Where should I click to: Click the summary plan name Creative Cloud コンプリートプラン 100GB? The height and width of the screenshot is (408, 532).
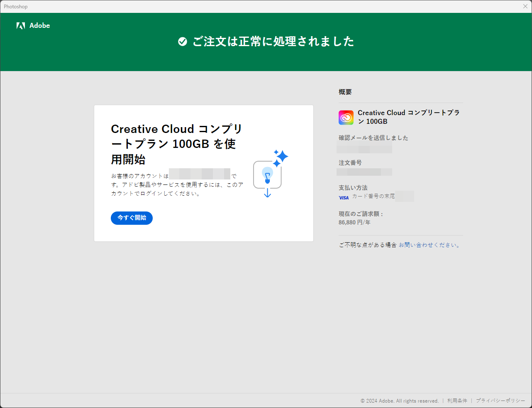[409, 117]
